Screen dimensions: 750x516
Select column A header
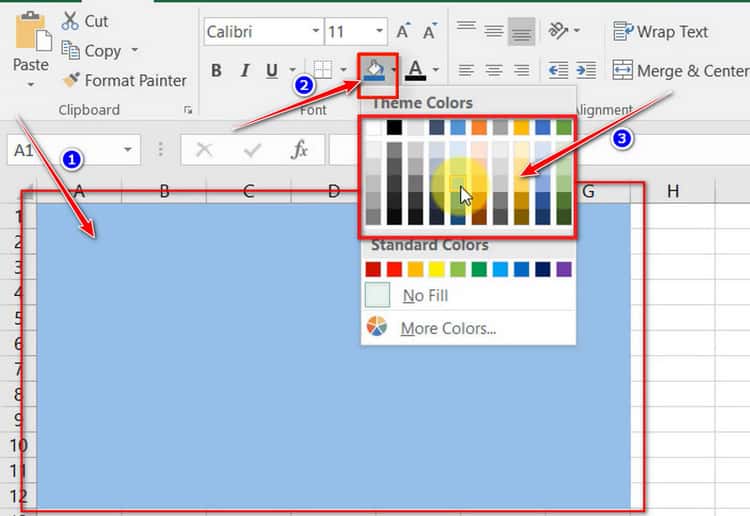coord(79,191)
